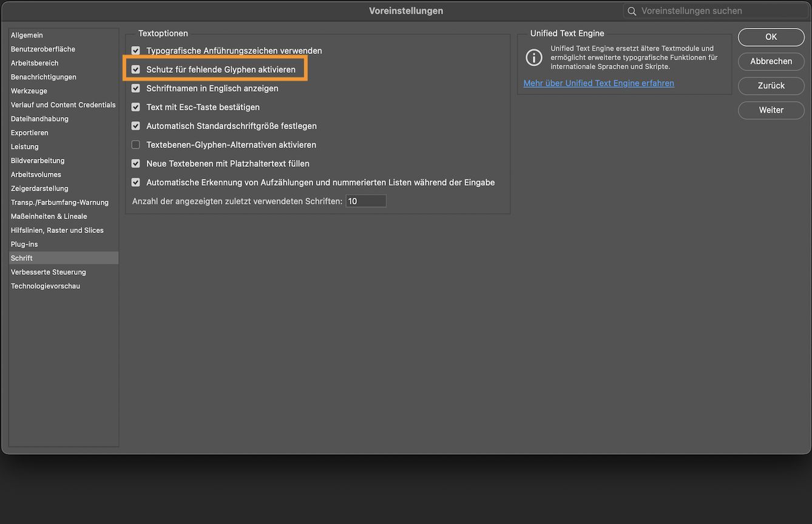812x524 pixels.
Task: Go to previous page with Zurück
Action: 771,86
